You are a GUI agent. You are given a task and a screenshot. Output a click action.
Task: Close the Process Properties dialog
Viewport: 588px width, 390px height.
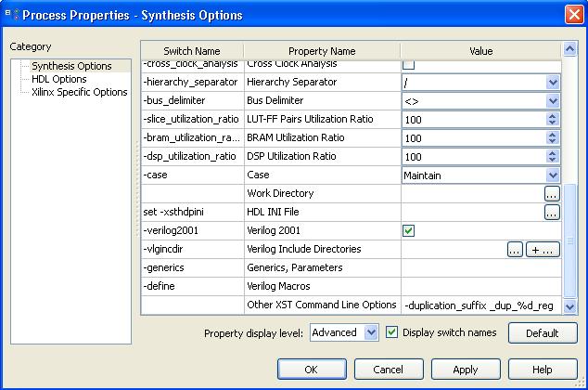pos(573,15)
